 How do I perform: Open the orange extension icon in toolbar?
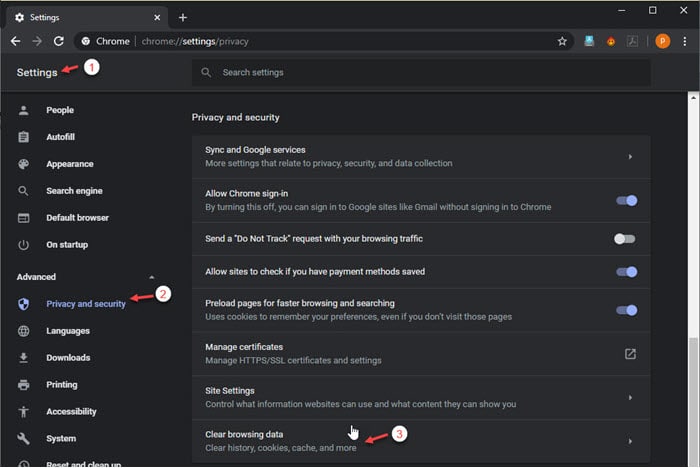point(611,42)
